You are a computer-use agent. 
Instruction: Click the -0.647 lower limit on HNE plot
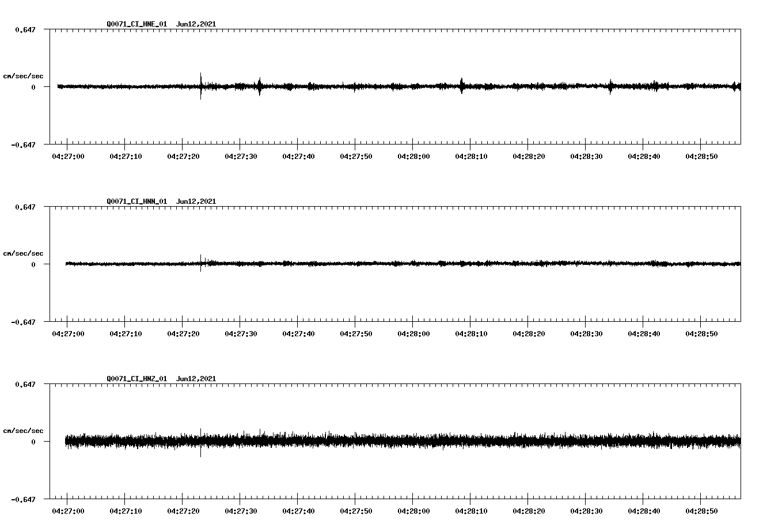click(23, 145)
